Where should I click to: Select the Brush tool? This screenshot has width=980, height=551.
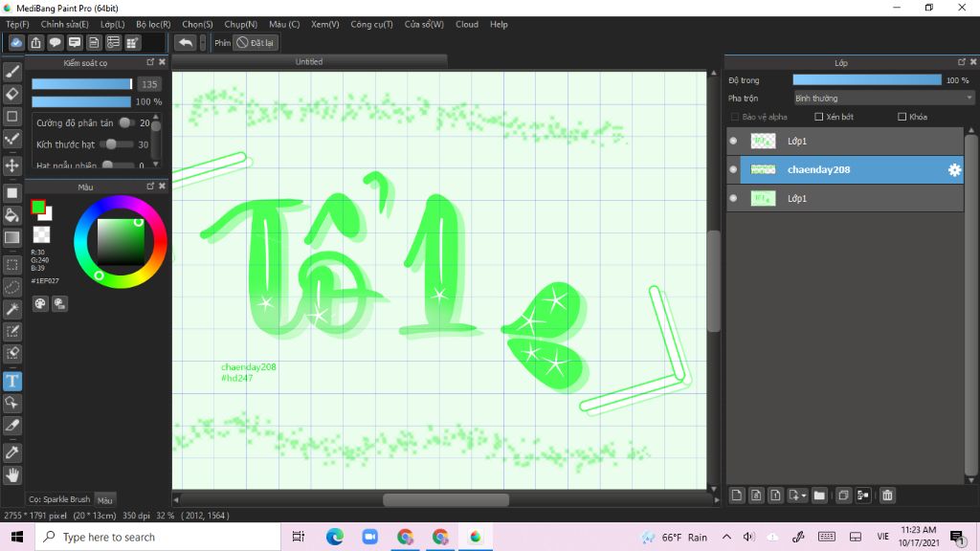click(x=11, y=73)
